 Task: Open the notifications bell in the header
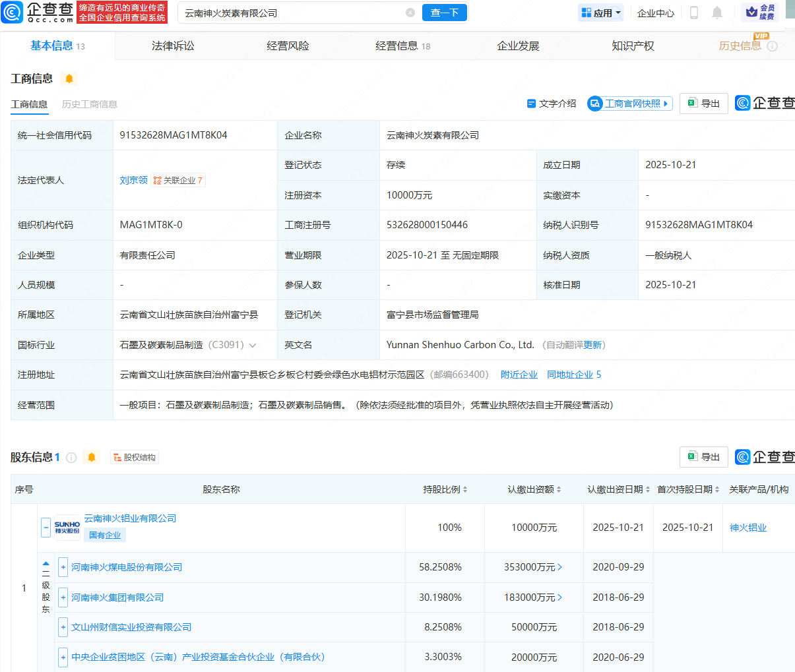coord(717,13)
